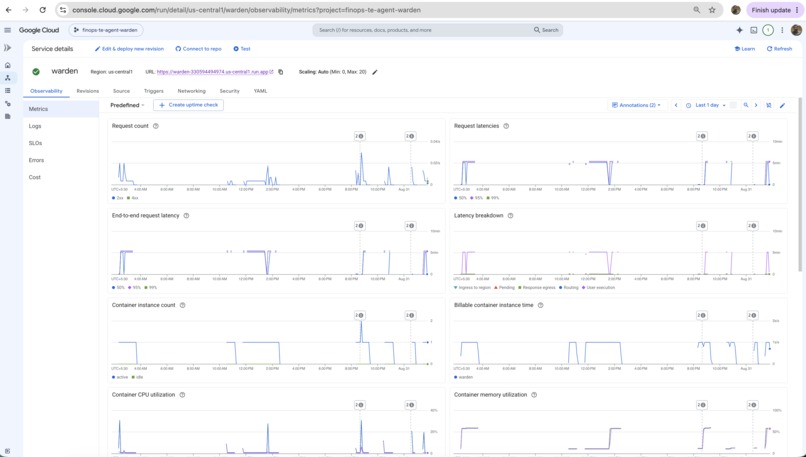Open the notifications badge showing 1
The image size is (806, 457).
pos(767,30)
